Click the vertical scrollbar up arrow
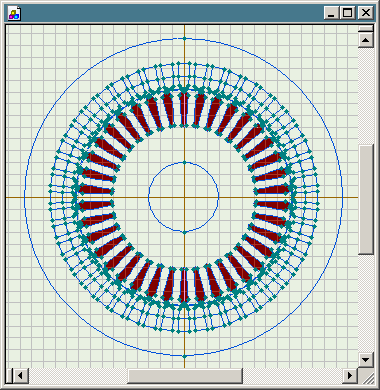Viewport: 380px width, 390px height. pyautogui.click(x=366, y=40)
